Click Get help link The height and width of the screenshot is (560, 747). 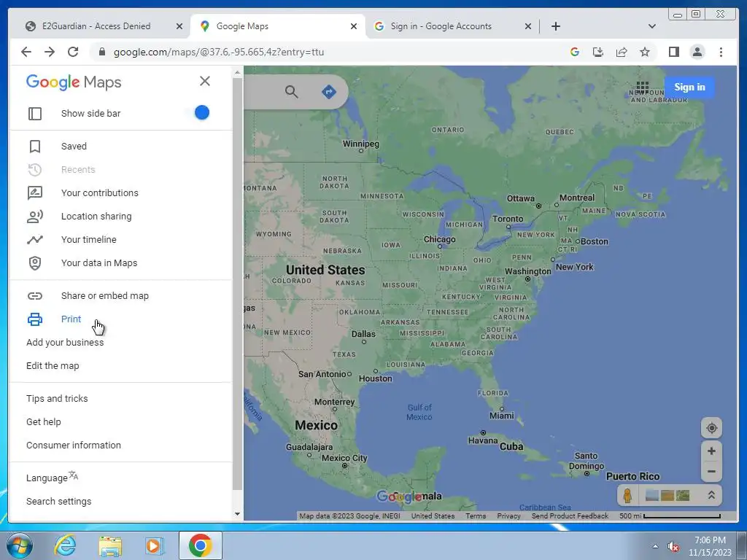point(43,422)
